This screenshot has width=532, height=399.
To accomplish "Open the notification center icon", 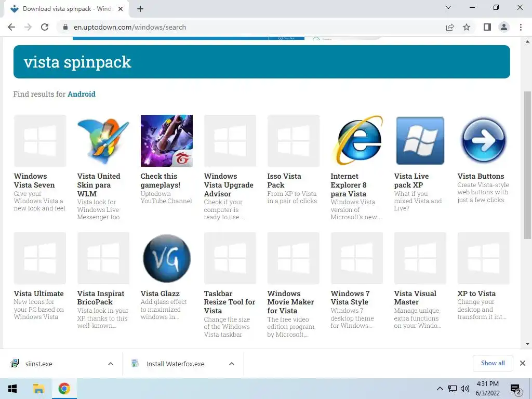I will [516, 389].
